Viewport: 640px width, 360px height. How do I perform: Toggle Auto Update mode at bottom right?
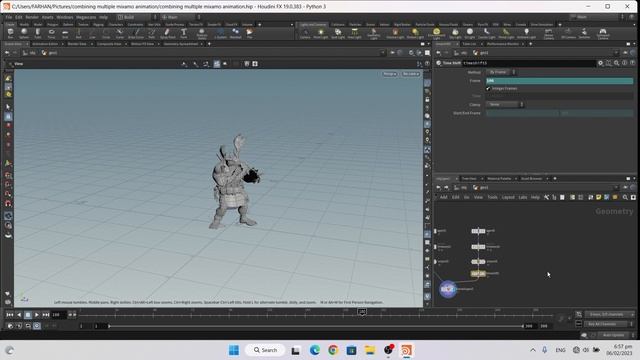(x=613, y=335)
